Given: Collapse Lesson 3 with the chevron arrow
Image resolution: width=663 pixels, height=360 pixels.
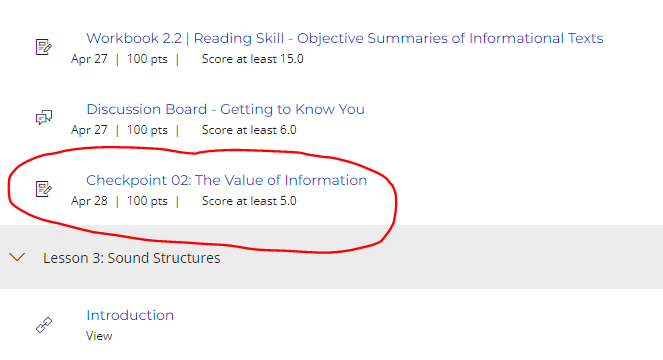Looking at the screenshot, I should tap(17, 257).
